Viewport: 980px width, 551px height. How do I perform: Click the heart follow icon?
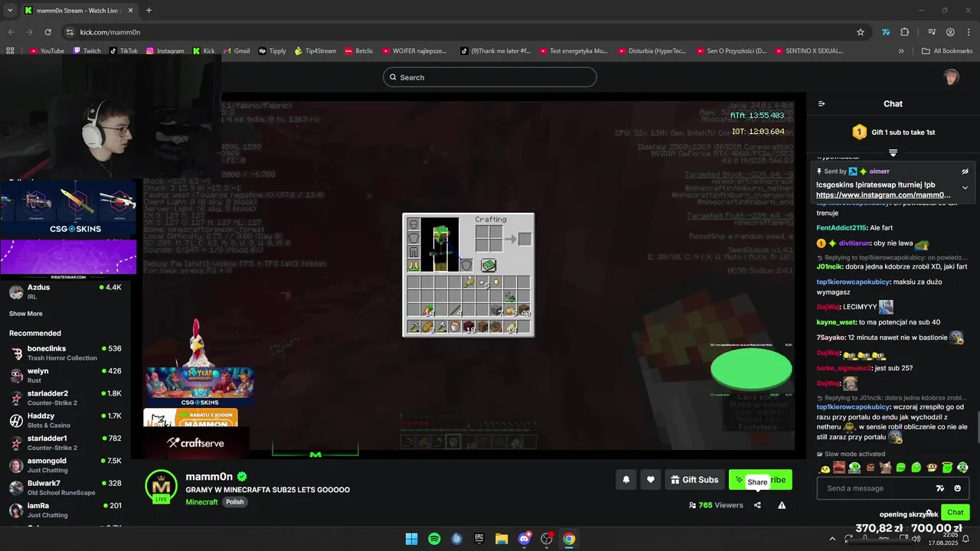tap(651, 480)
